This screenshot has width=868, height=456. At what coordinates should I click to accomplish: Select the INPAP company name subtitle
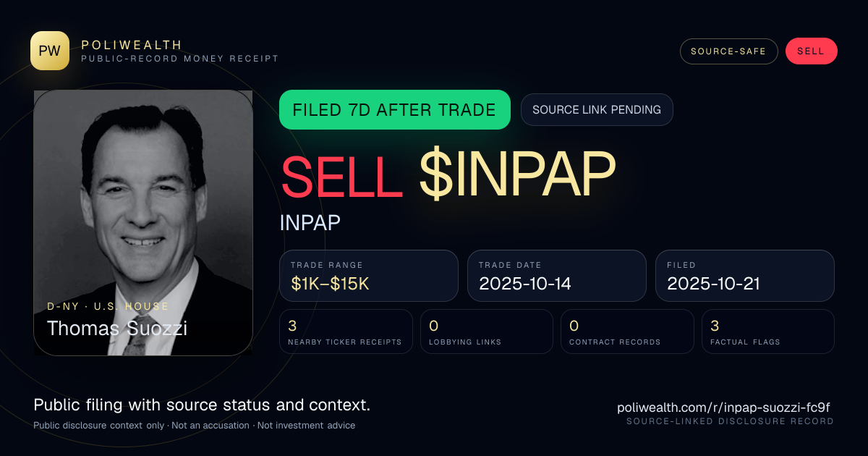[310, 223]
